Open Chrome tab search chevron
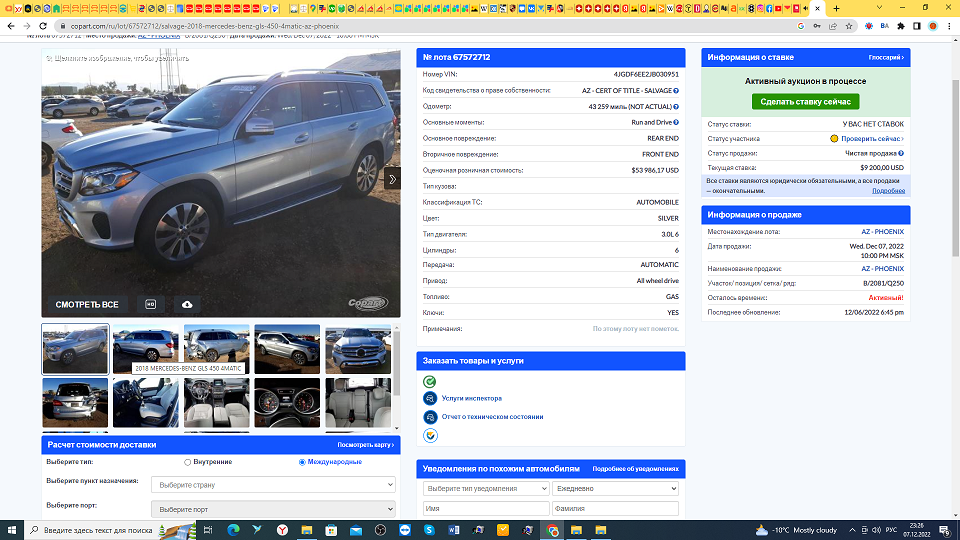 (879, 8)
